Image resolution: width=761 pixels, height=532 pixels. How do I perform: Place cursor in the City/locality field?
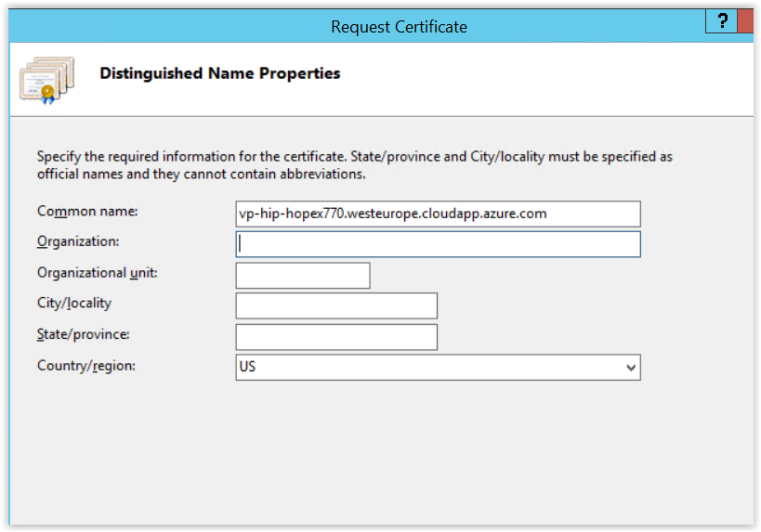click(x=336, y=305)
